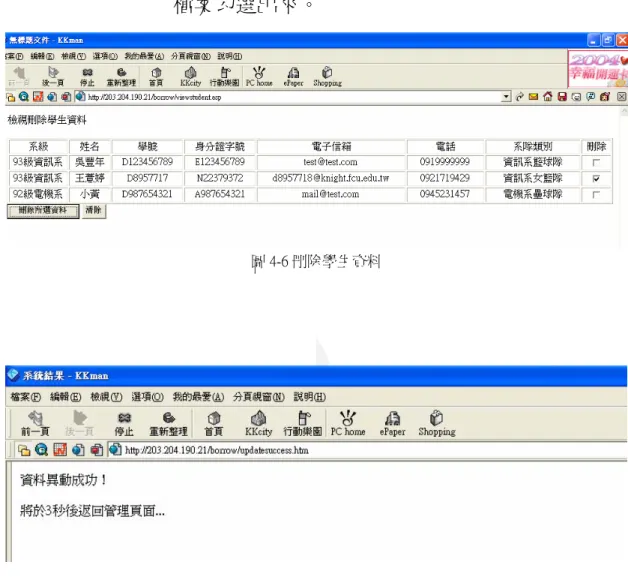This screenshot has width=628, height=577.
Task: Click 清除 button below student table
Action: 94,211
